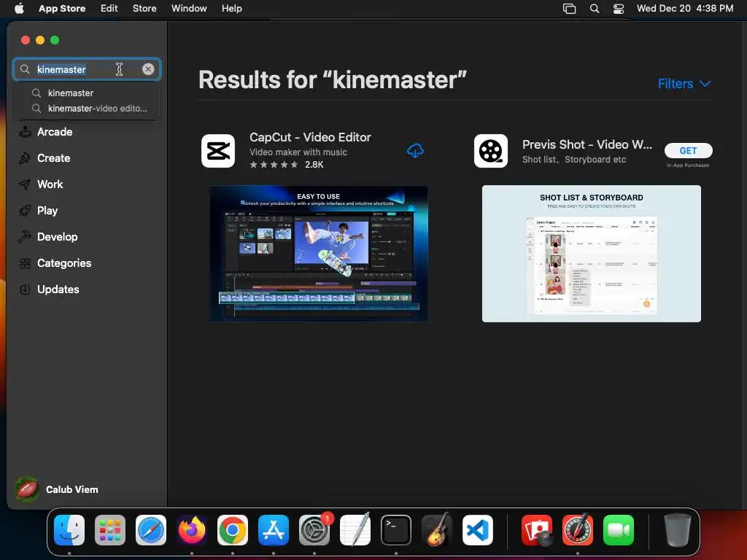Viewport: 747px width, 560px height.
Task: Launch Visual Studio Code from Dock
Action: tap(477, 530)
